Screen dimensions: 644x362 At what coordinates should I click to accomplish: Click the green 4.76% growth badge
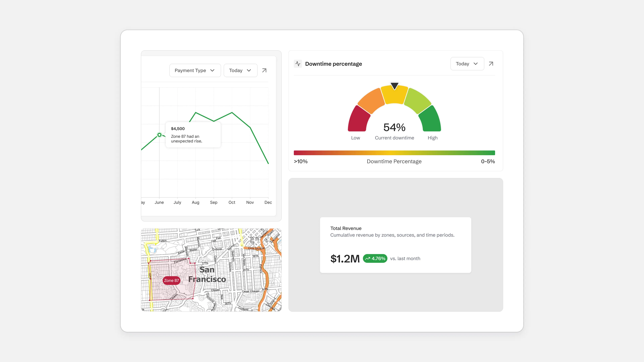click(375, 259)
